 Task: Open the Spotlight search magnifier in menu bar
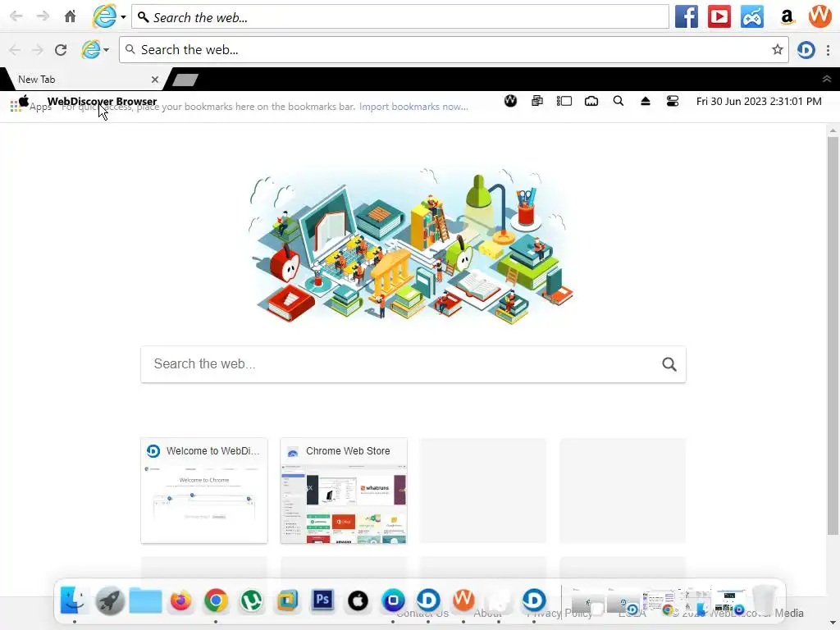point(619,101)
